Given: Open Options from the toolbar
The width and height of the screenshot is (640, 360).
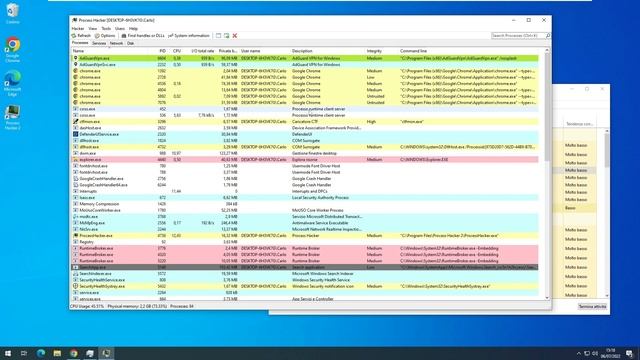Looking at the screenshot, I should tap(105, 36).
